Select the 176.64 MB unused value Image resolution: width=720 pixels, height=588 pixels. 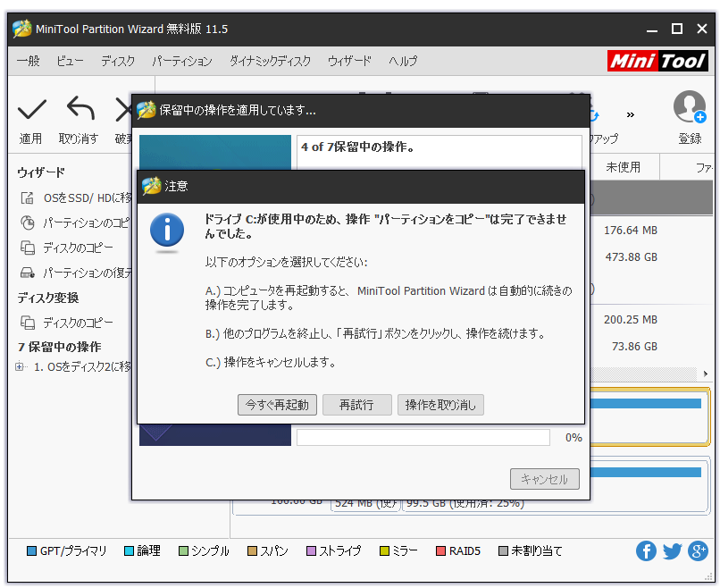point(631,231)
